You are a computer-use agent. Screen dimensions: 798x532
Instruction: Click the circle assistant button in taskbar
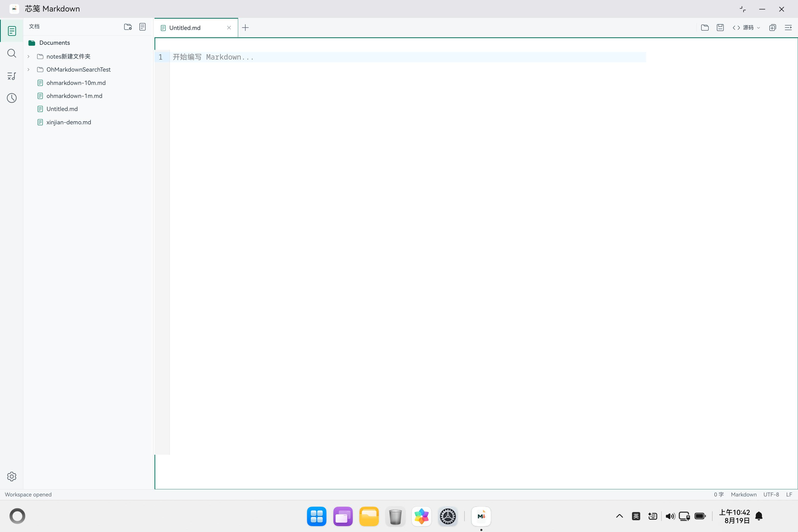[x=17, y=516]
